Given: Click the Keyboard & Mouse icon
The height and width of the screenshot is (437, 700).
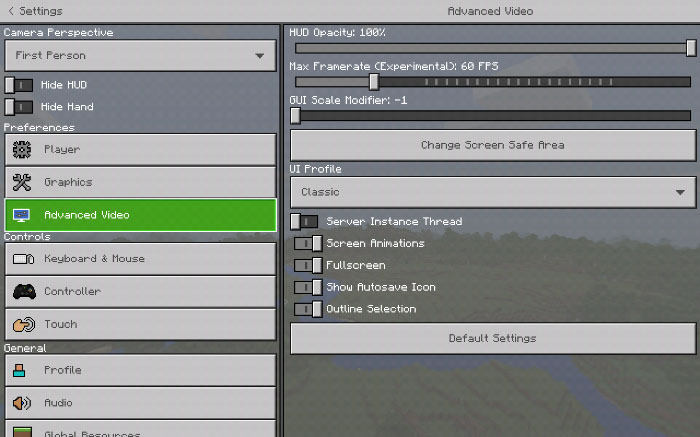Looking at the screenshot, I should point(23,259).
